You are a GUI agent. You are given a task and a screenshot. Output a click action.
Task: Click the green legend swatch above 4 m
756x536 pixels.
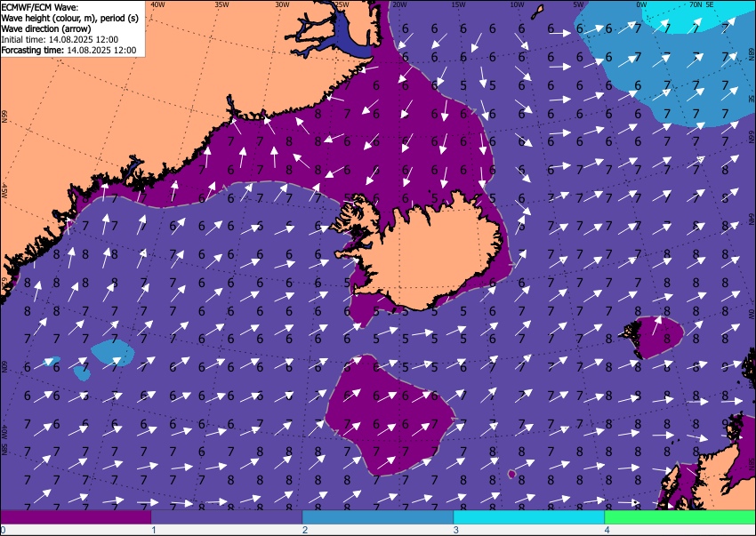pos(680,517)
